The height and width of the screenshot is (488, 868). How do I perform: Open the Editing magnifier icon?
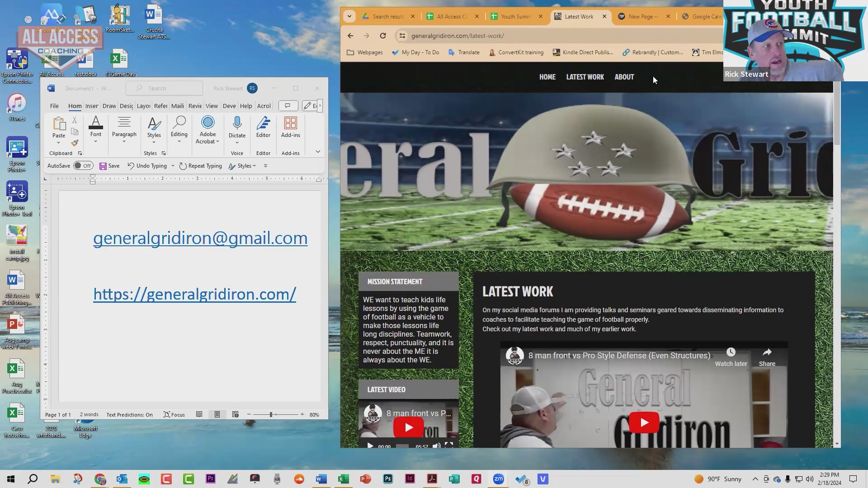pos(179,123)
